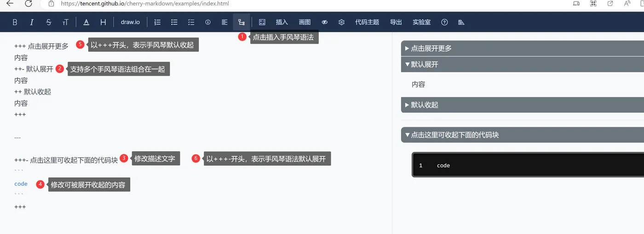Open the underlined A font color tool

86,22
